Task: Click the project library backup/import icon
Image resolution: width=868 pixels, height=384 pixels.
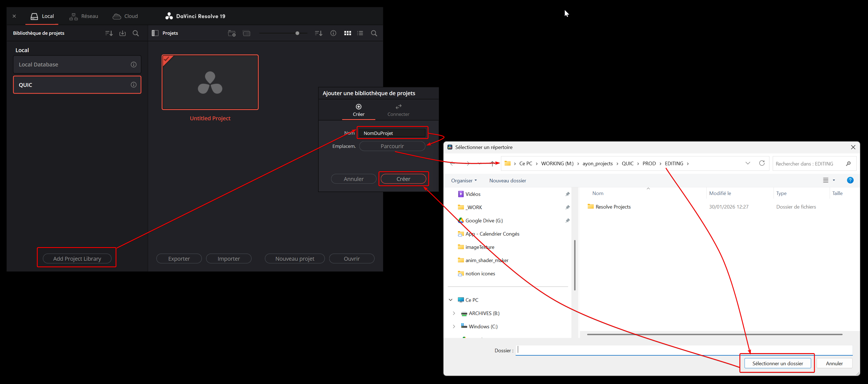Action: pos(122,33)
